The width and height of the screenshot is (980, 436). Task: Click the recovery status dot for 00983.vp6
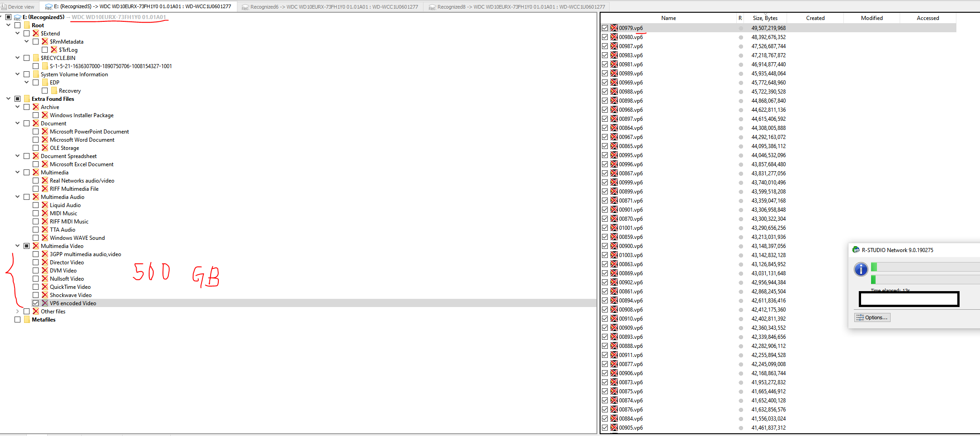741,55
